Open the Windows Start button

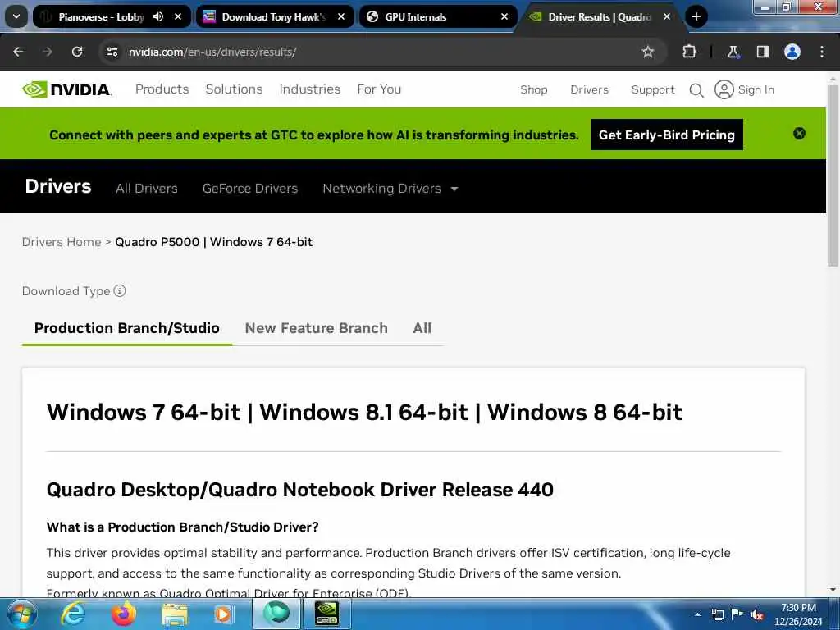click(21, 614)
